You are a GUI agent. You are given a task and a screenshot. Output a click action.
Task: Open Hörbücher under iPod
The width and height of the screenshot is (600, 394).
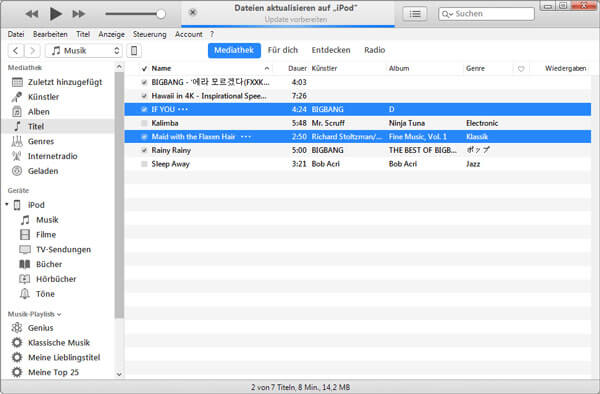pos(56,279)
